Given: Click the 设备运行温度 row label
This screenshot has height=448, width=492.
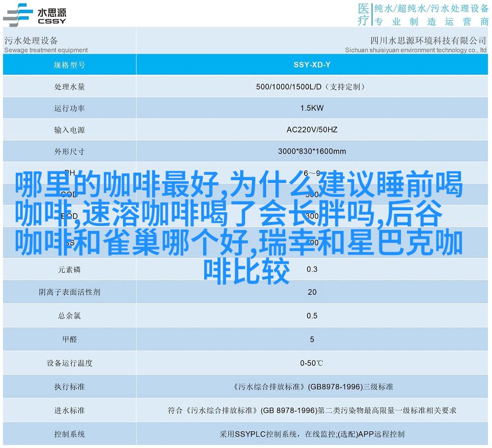Looking at the screenshot, I should click(x=69, y=363).
